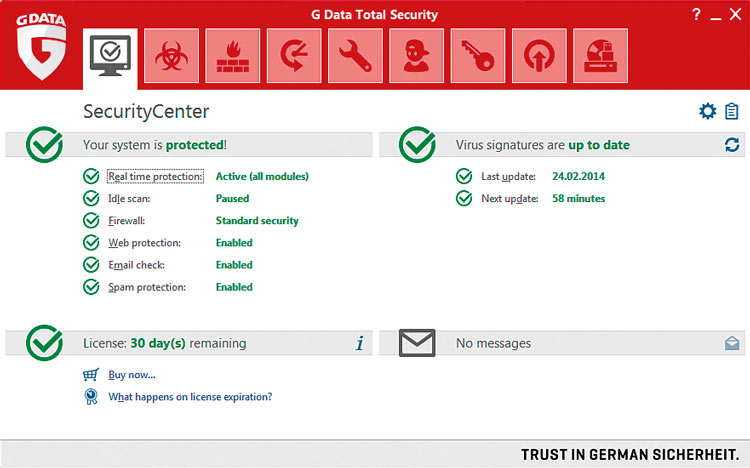Click the G Data shield logo
Screen dimensions: 750x468
click(41, 46)
